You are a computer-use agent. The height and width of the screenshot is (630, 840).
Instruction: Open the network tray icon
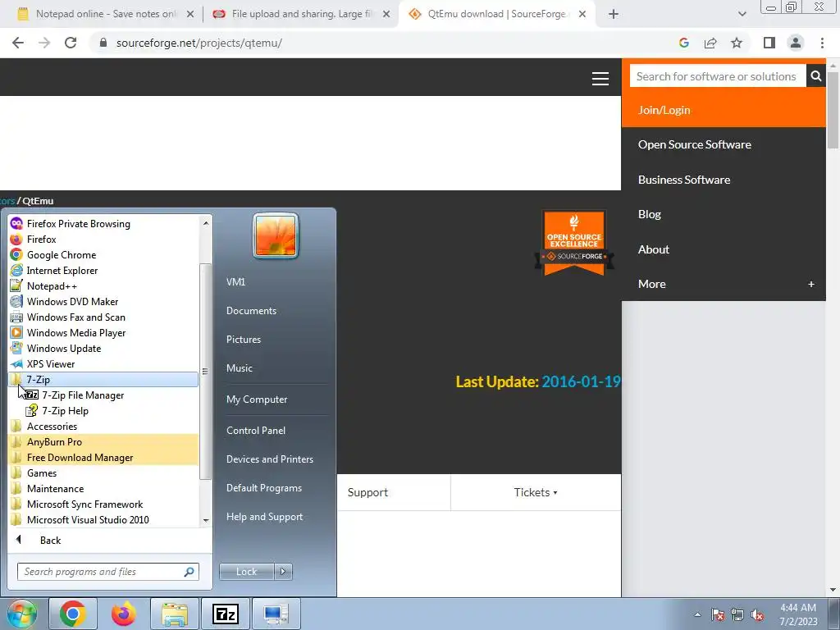737,614
